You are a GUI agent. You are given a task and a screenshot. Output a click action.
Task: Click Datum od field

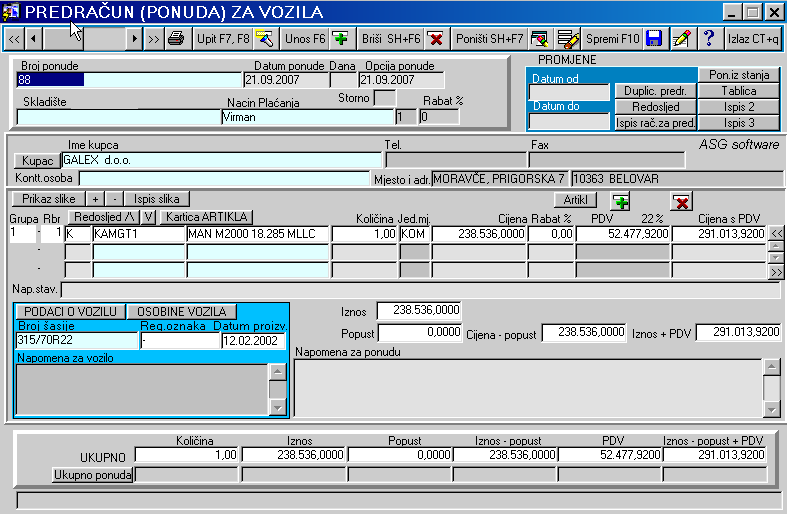point(569,92)
